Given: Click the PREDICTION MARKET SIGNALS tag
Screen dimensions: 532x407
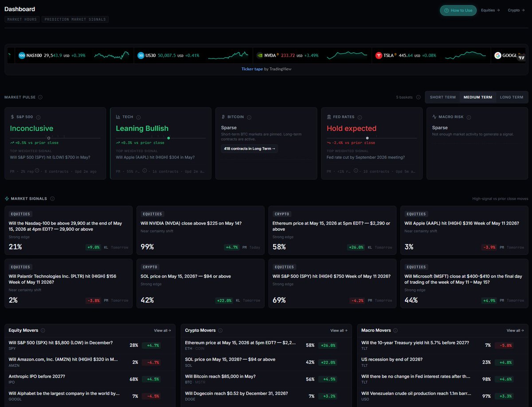Looking at the screenshot, I should click(x=75, y=19).
